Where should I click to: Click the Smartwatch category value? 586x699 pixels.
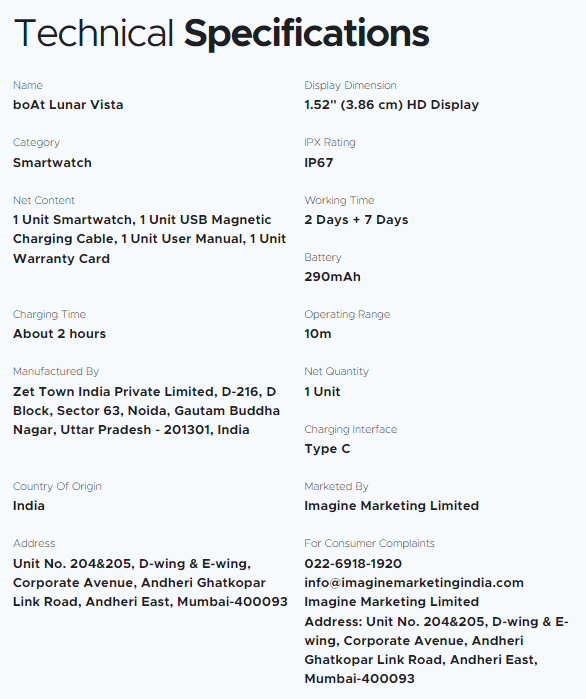[52, 163]
